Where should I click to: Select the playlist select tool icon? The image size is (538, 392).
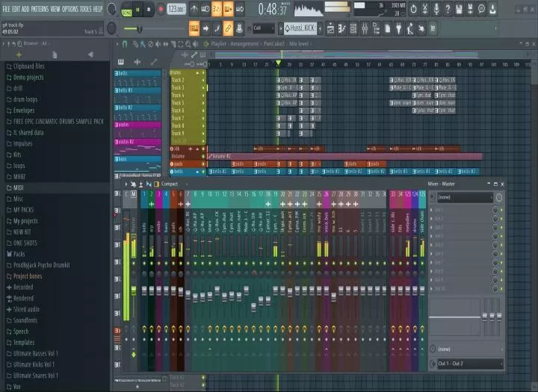click(181, 44)
